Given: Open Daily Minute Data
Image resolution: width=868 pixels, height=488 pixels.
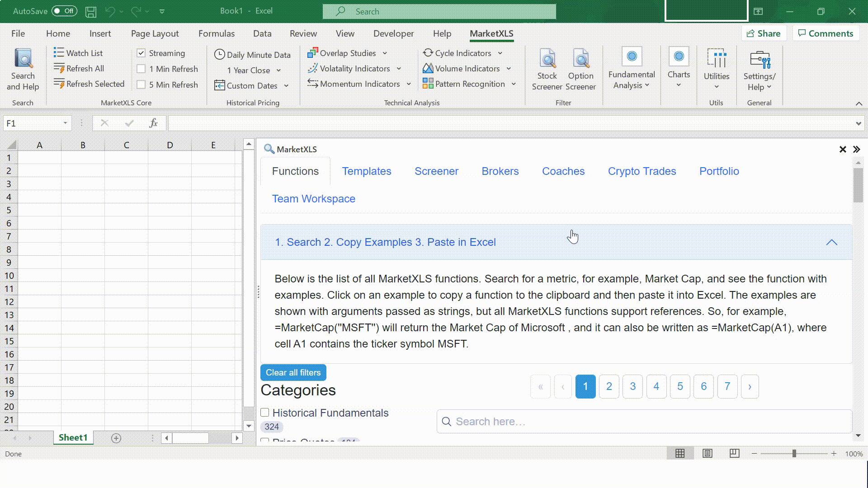Looking at the screenshot, I should pyautogui.click(x=252, y=55).
